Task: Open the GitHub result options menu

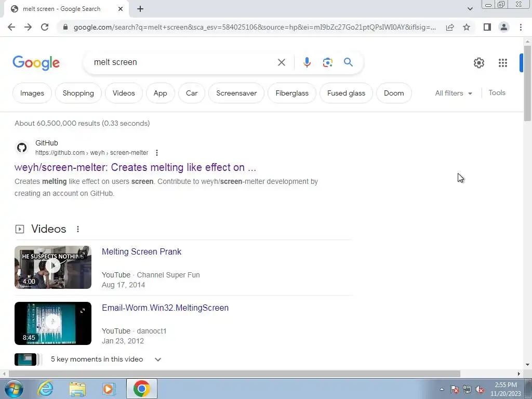Action: point(157,153)
